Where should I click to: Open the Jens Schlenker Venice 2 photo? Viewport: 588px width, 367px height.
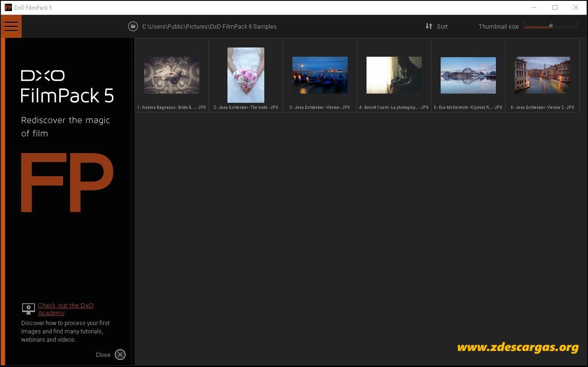point(542,75)
